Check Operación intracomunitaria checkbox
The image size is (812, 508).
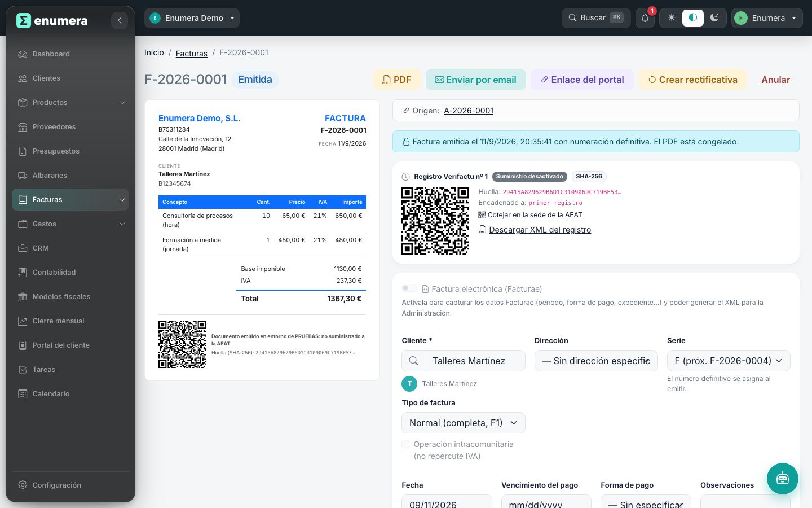pyautogui.click(x=405, y=444)
